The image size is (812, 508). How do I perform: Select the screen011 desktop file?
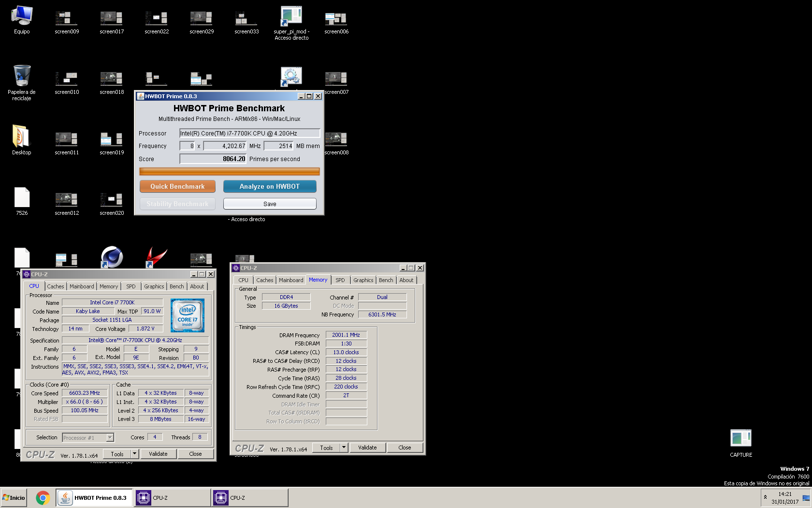pyautogui.click(x=67, y=143)
